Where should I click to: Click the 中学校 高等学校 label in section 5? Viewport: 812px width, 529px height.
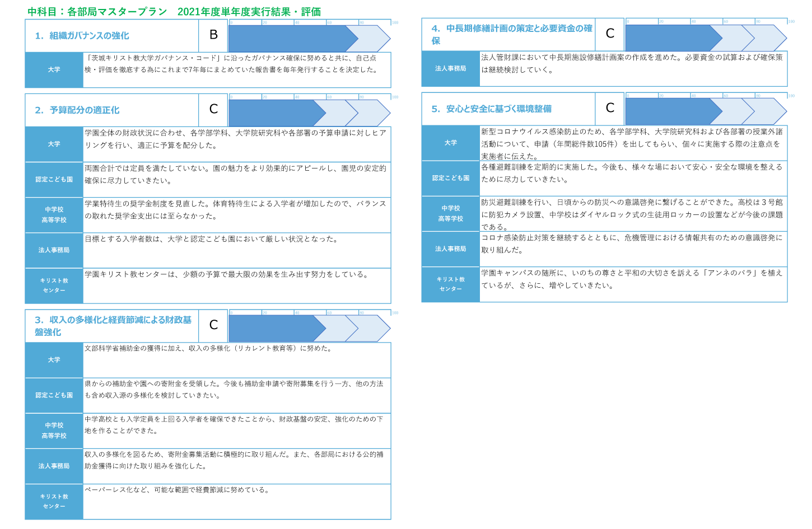click(451, 214)
